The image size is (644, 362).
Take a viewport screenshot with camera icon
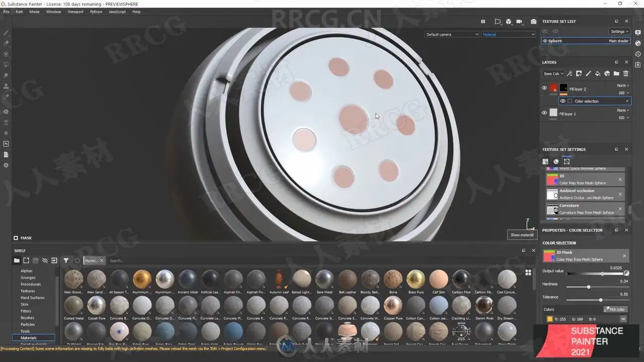(533, 22)
